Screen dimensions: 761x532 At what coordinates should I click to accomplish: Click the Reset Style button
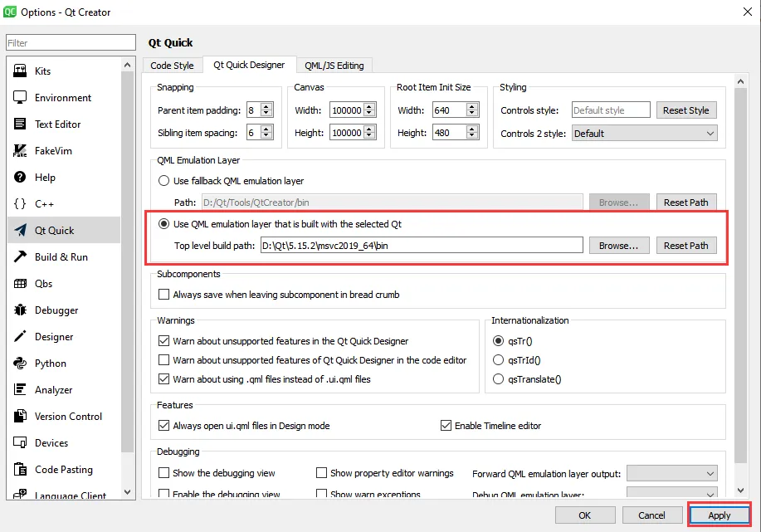pos(686,110)
